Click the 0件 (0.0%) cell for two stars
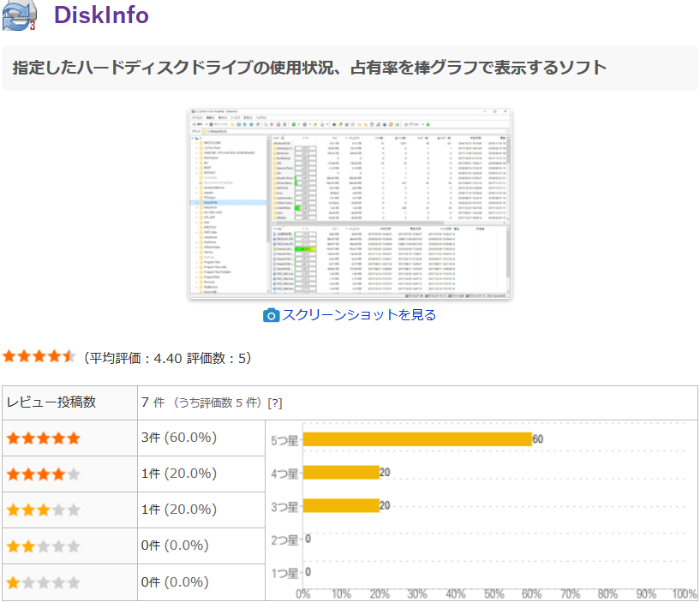 201,545
